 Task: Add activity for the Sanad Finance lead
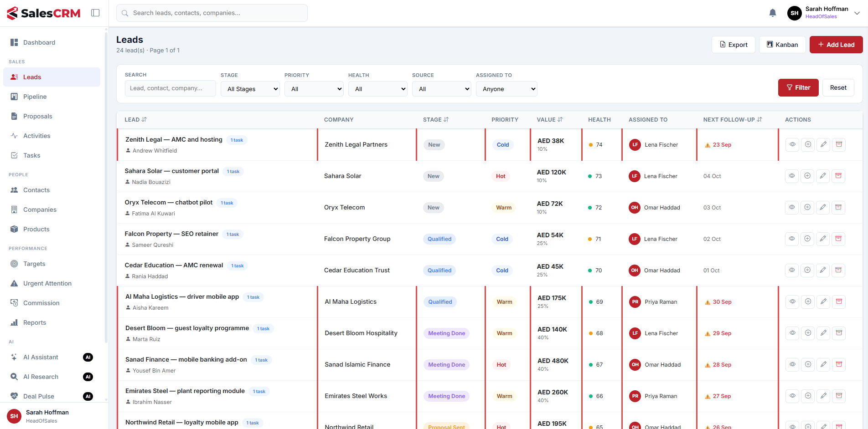pos(808,364)
